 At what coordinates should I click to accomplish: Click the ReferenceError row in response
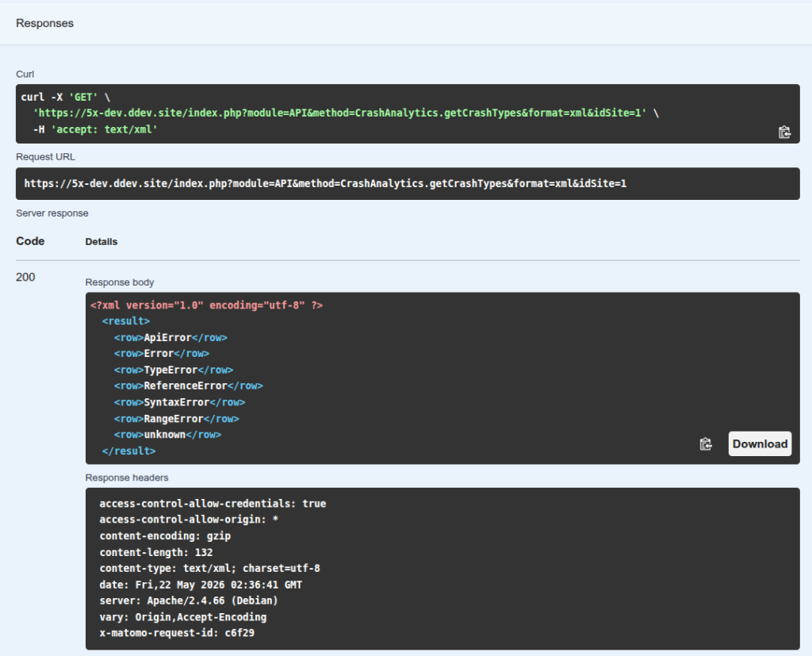point(189,386)
